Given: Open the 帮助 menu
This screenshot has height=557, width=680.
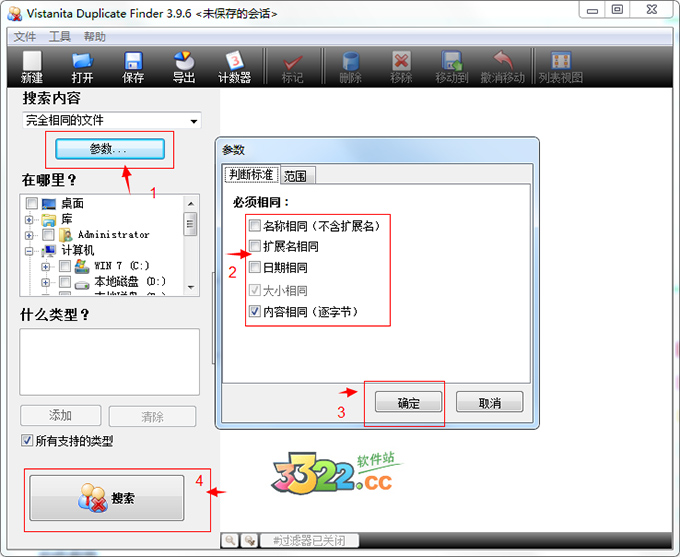Looking at the screenshot, I should point(95,36).
